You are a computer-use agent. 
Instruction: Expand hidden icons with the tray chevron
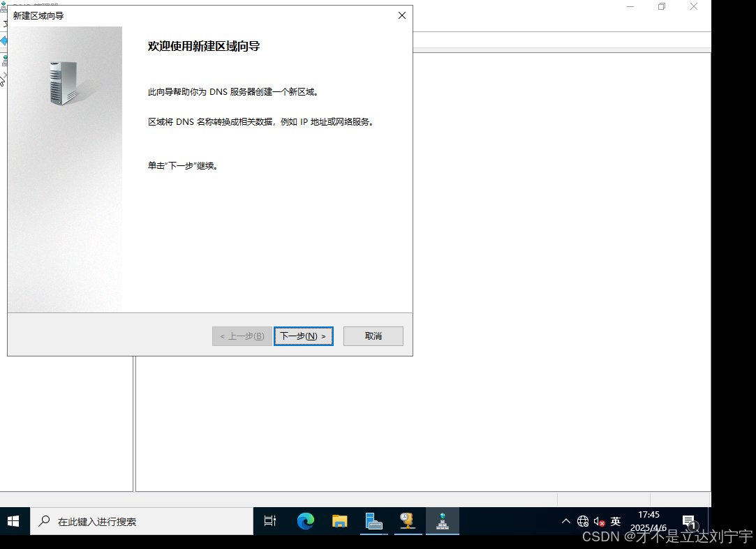click(565, 520)
